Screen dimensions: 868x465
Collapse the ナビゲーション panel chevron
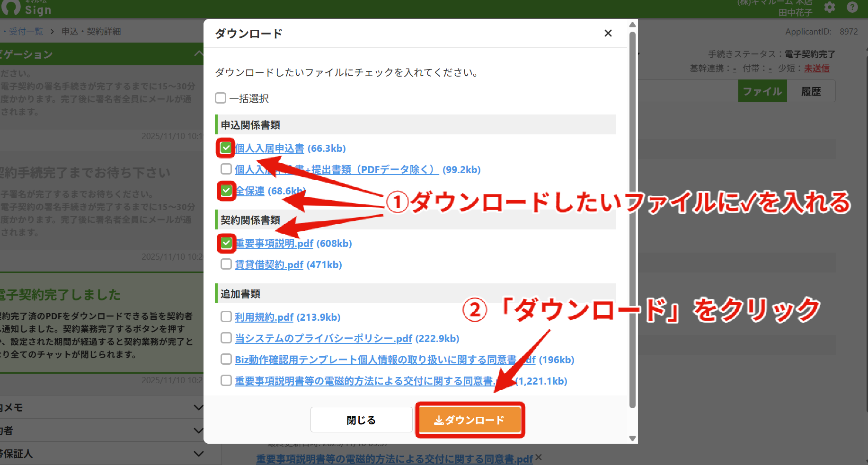click(x=199, y=54)
